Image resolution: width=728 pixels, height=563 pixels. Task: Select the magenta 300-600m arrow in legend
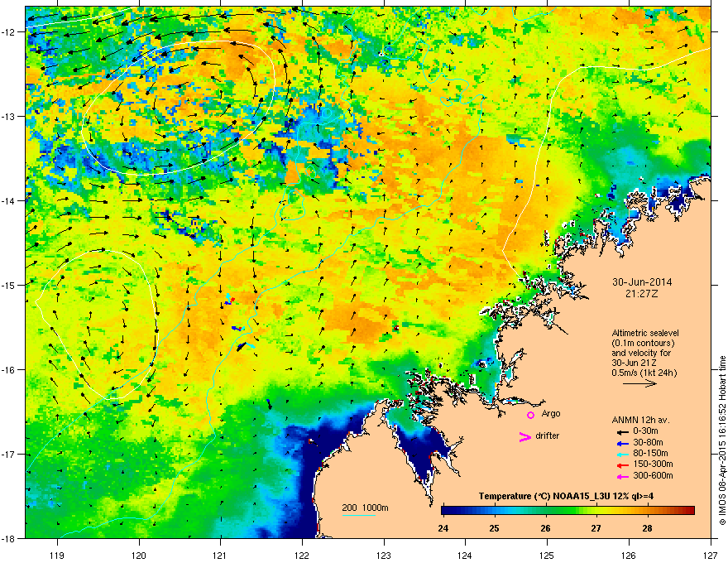coord(622,477)
